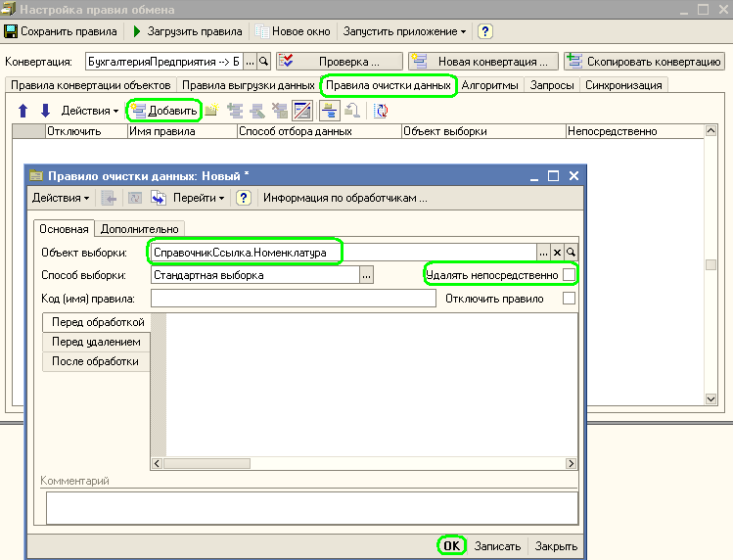This screenshot has height=560, width=733.
Task: Select the Основная tab in dialog
Action: pyautogui.click(x=64, y=229)
